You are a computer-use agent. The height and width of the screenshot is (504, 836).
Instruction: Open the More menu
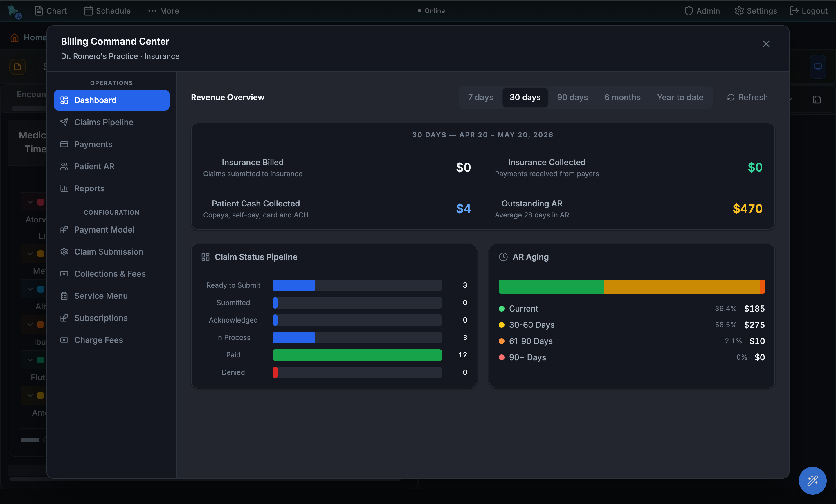coord(163,11)
